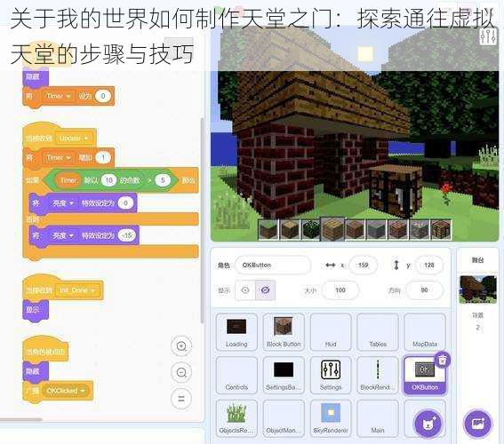Image resolution: width=504 pixels, height=444 pixels.
Task: Click the direction field 90
Action: (x=424, y=290)
